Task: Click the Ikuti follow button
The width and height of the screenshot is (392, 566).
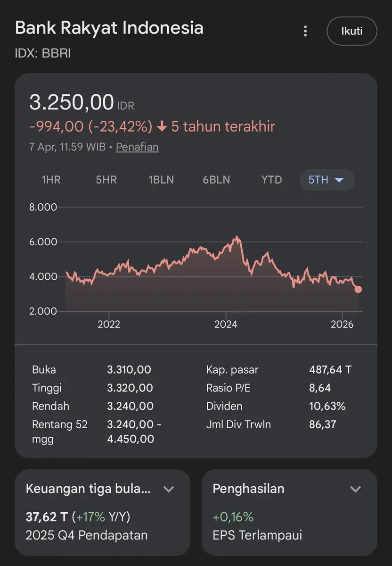Action: pos(351,31)
